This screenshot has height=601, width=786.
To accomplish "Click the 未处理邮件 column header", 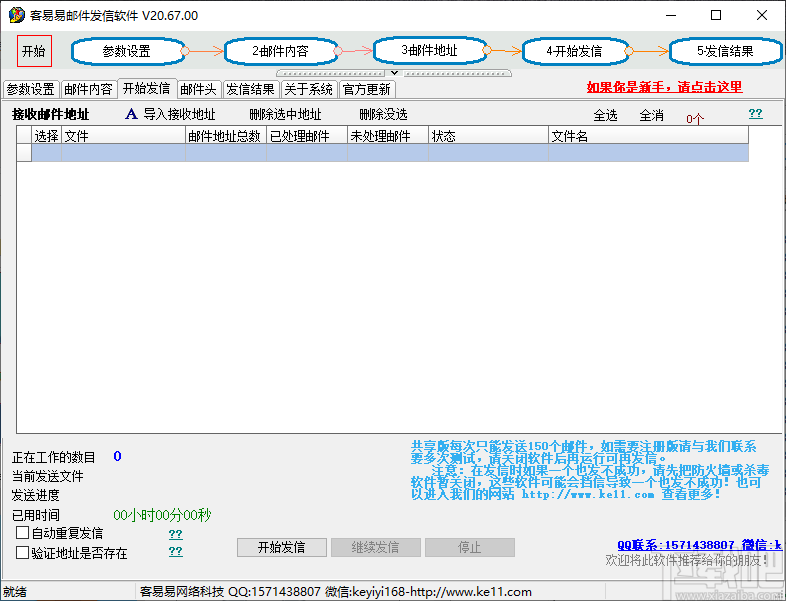I will (x=388, y=136).
